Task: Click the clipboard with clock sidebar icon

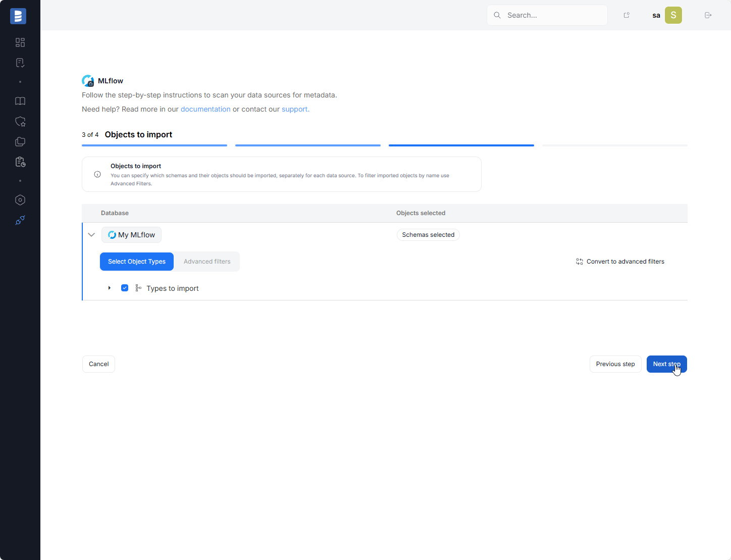Action: point(20,162)
